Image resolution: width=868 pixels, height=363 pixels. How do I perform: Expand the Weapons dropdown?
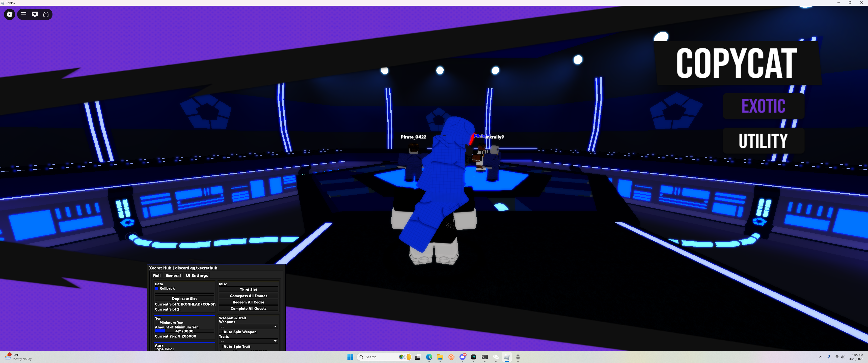(x=248, y=327)
